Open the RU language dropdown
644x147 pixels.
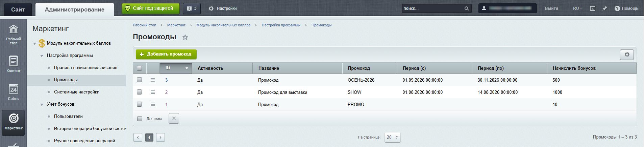pyautogui.click(x=577, y=8)
